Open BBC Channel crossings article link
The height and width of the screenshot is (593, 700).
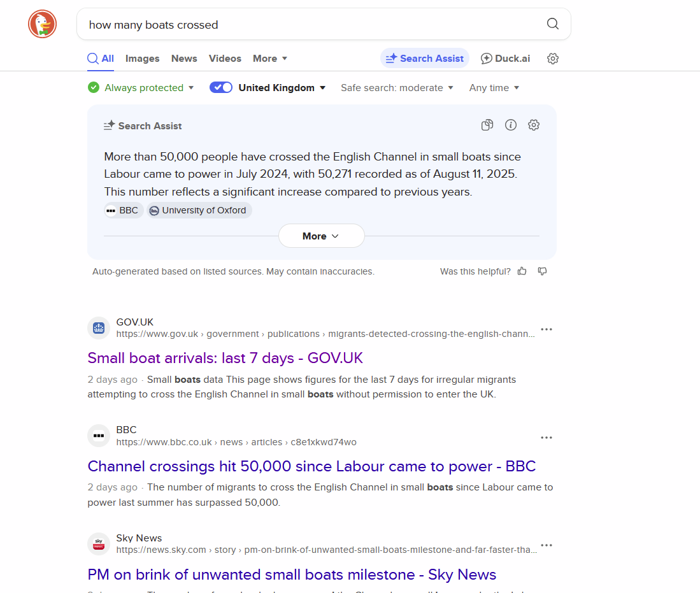[311, 466]
